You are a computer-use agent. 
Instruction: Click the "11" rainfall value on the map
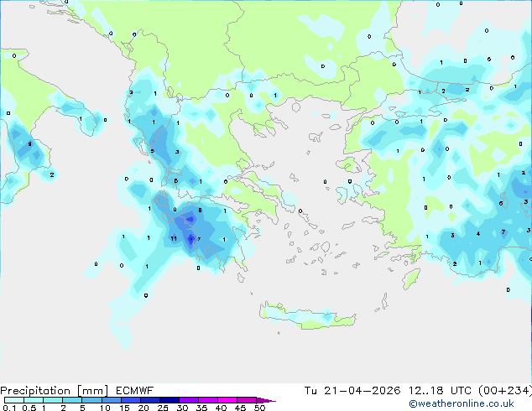click(174, 238)
